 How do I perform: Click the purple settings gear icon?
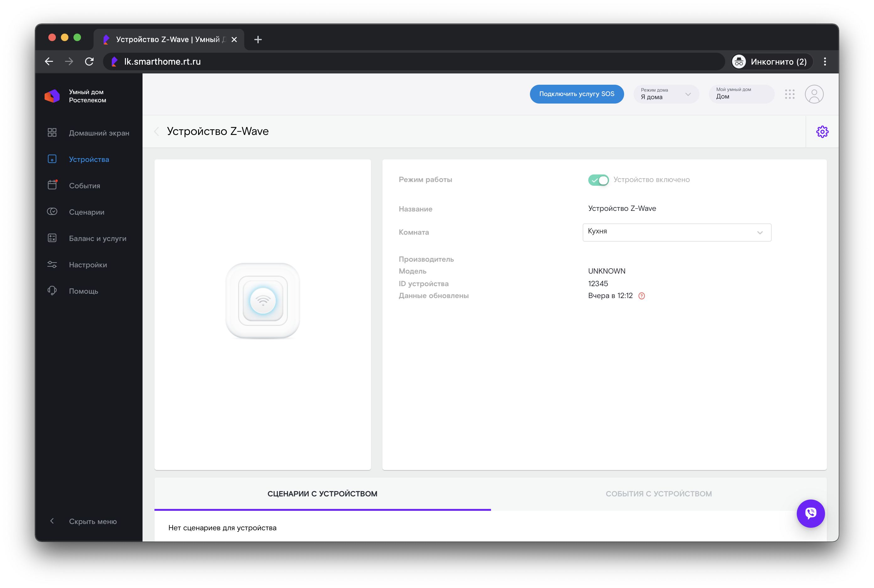(x=822, y=131)
